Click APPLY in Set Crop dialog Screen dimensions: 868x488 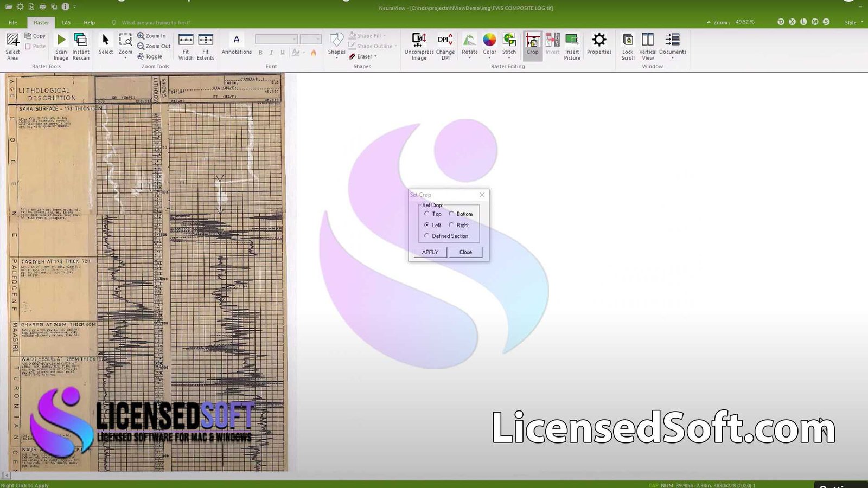(430, 252)
